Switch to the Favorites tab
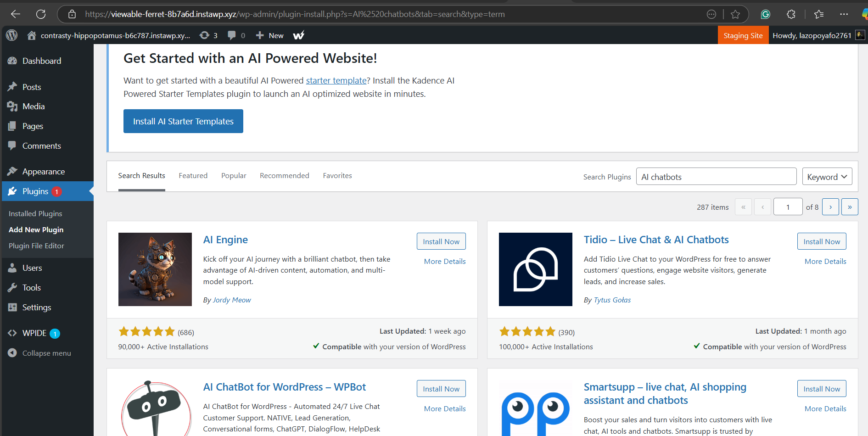Screen dimensions: 868x436 337,176
